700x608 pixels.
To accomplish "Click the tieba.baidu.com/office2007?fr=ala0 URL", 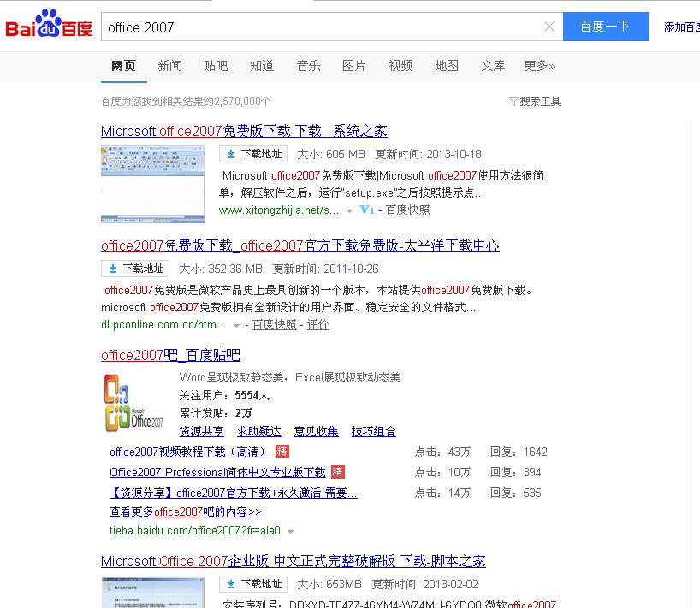I will tap(194, 530).
